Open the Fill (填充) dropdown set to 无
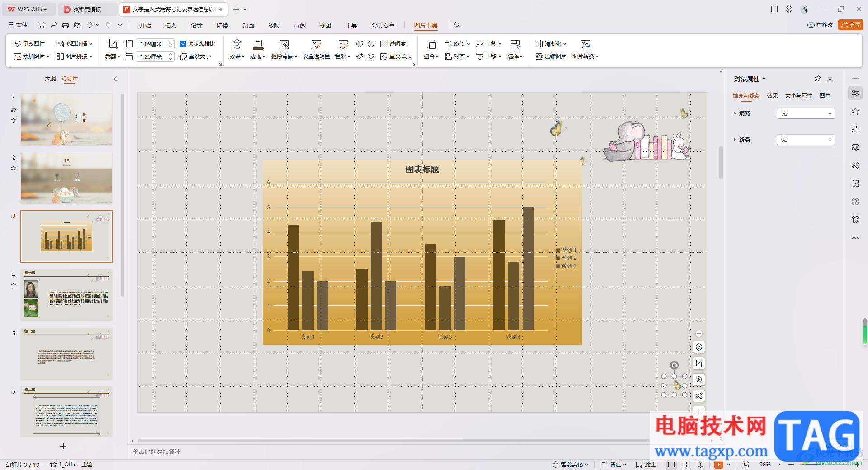 coord(806,113)
